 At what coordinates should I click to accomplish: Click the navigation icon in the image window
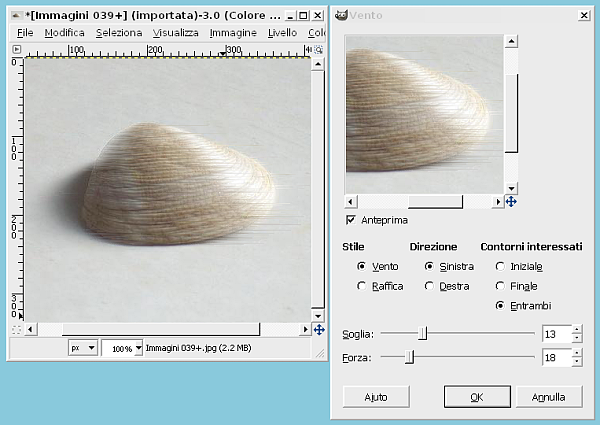coord(319,329)
